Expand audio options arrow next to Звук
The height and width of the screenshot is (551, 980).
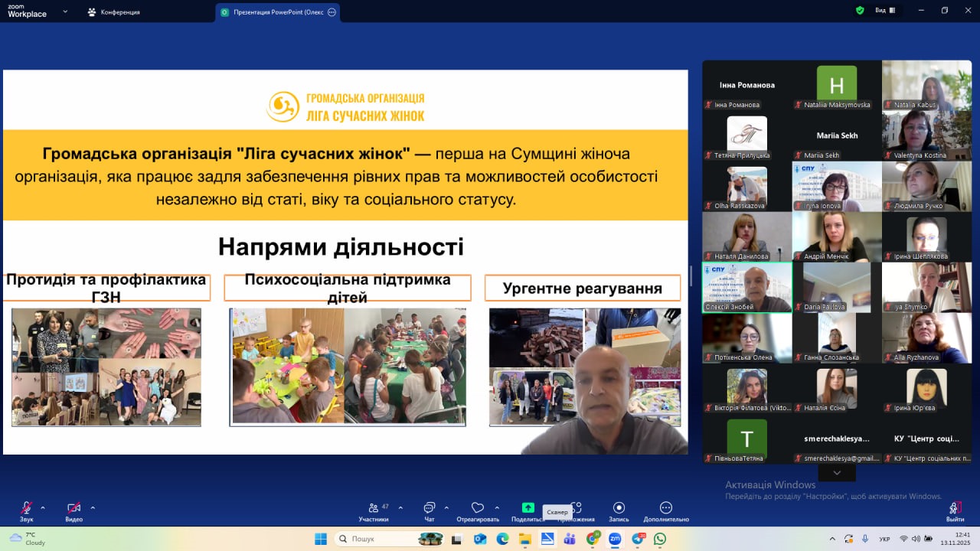43,507
